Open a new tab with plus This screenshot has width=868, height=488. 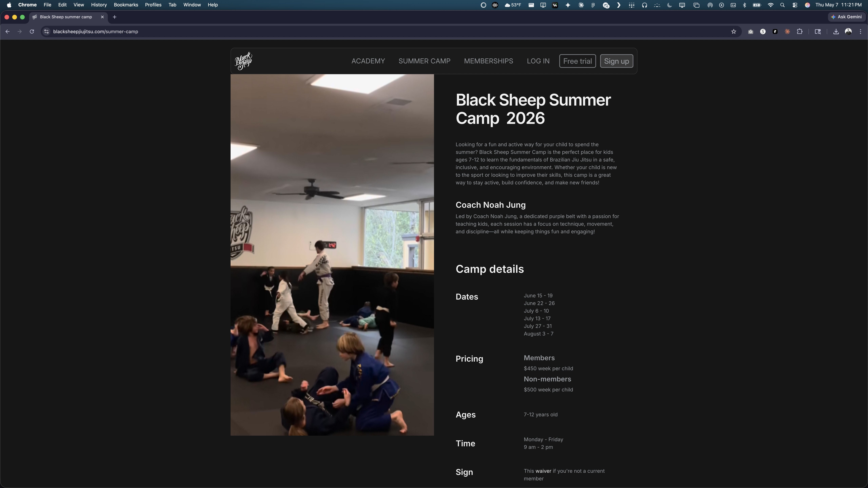[115, 17]
